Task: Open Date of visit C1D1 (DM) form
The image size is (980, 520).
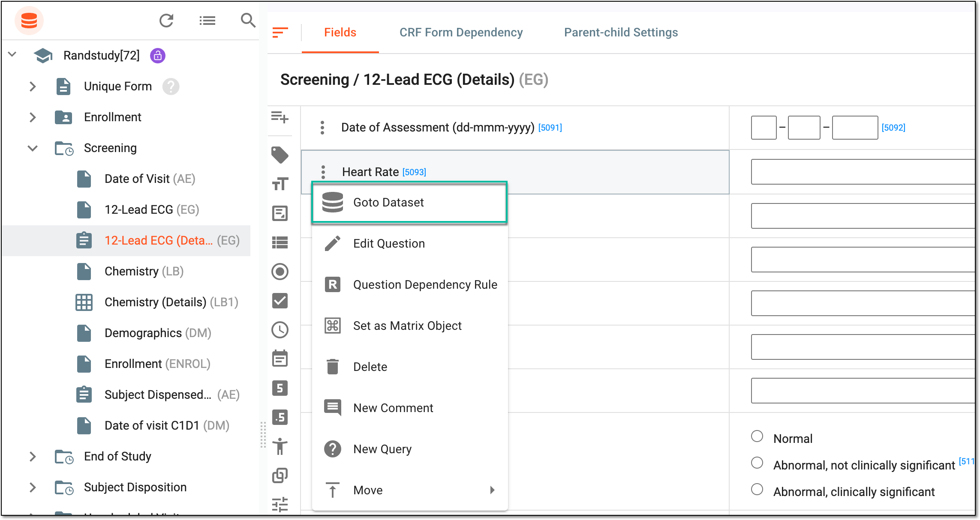Action: [x=167, y=425]
